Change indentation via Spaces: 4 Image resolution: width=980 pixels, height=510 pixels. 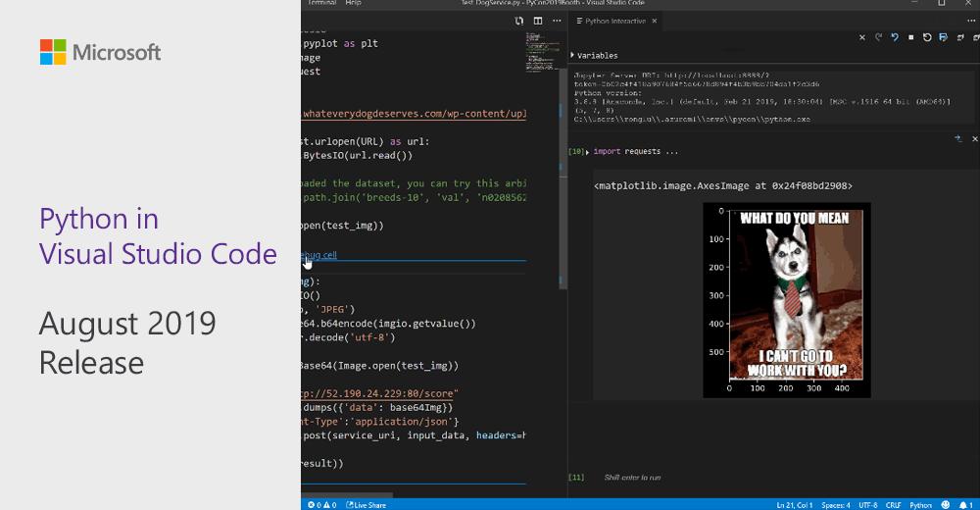836,504
